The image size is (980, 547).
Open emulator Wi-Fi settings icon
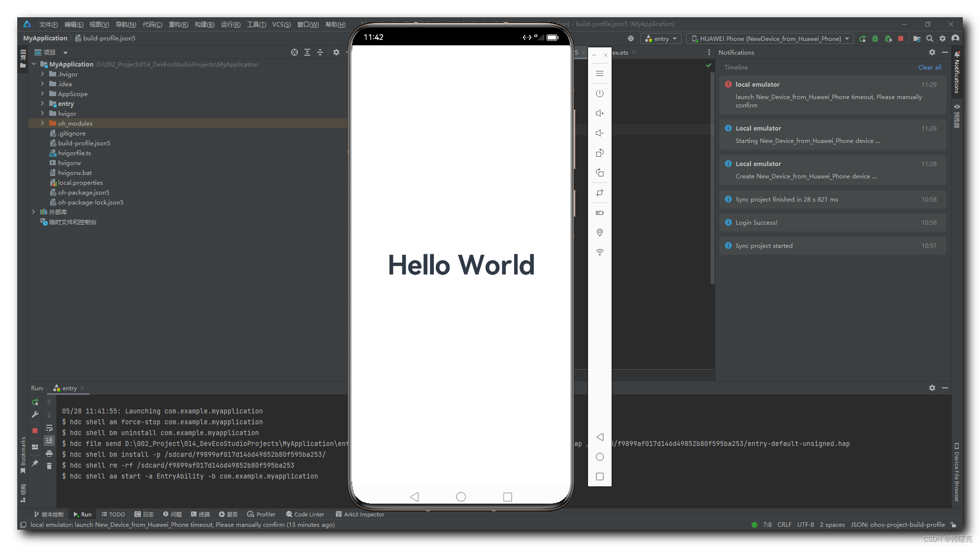[x=599, y=252]
